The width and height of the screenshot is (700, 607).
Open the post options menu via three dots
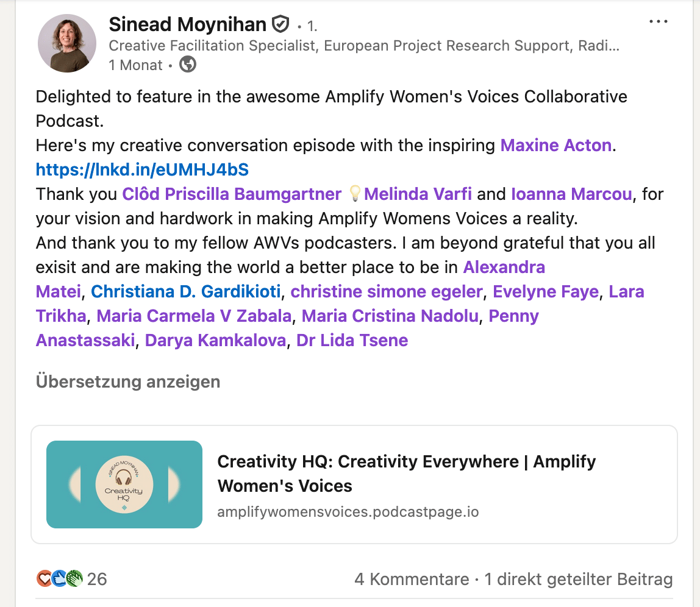[x=659, y=21]
